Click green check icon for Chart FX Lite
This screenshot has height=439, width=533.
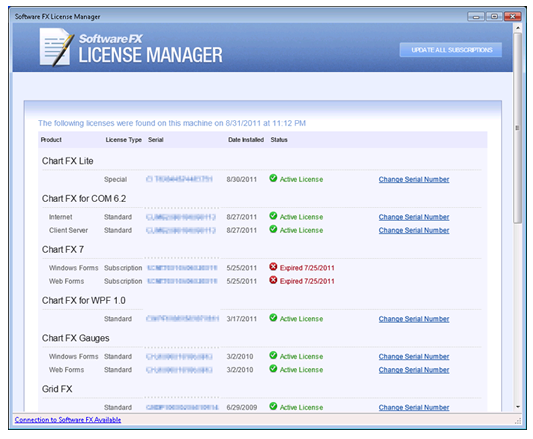point(273,178)
